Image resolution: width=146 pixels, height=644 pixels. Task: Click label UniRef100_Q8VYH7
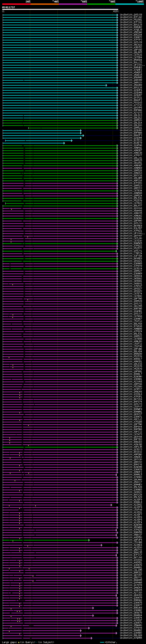[131, 236]
